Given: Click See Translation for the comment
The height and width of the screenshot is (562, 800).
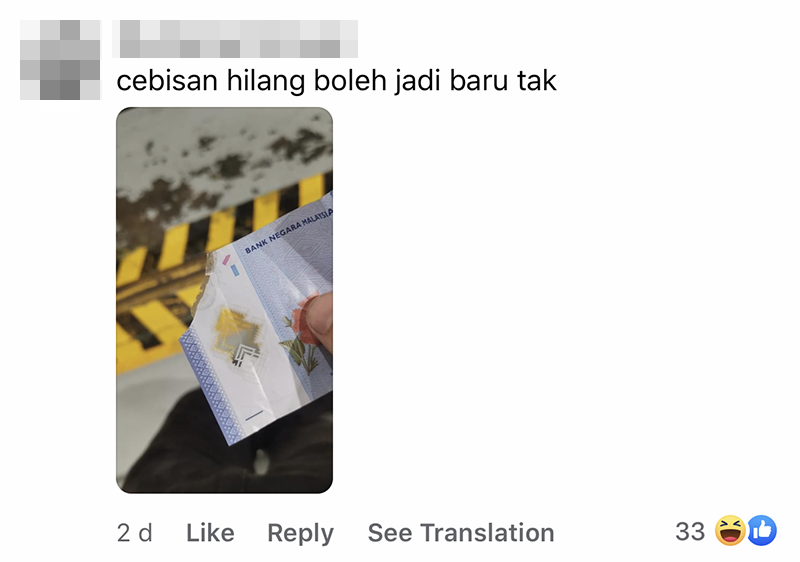Looking at the screenshot, I should (461, 533).
